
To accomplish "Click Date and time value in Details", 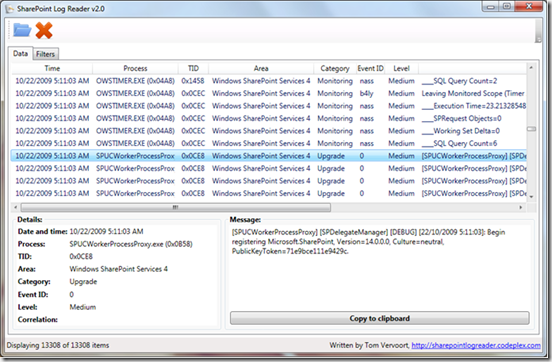I will [x=106, y=231].
